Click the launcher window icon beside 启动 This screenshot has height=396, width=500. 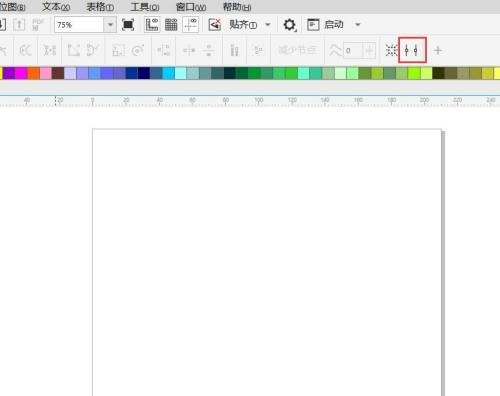pyautogui.click(x=313, y=25)
